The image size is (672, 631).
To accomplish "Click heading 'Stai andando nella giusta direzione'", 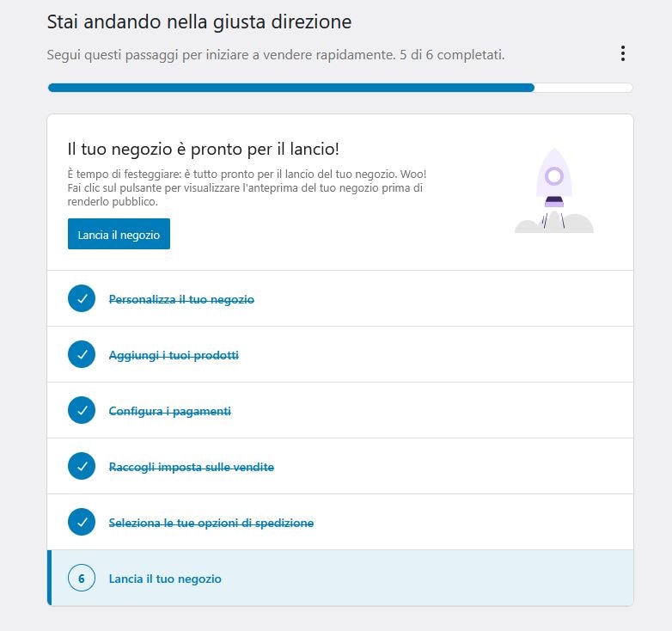I will (199, 21).
